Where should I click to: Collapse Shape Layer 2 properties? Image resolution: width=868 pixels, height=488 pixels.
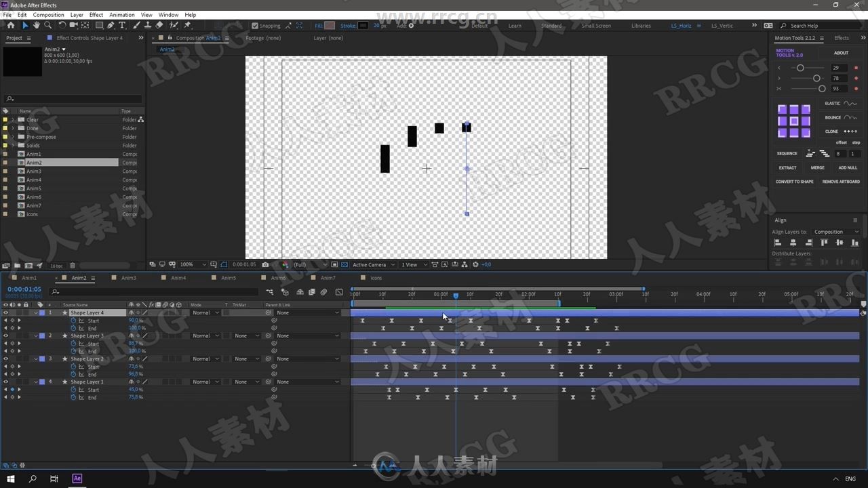(x=36, y=359)
